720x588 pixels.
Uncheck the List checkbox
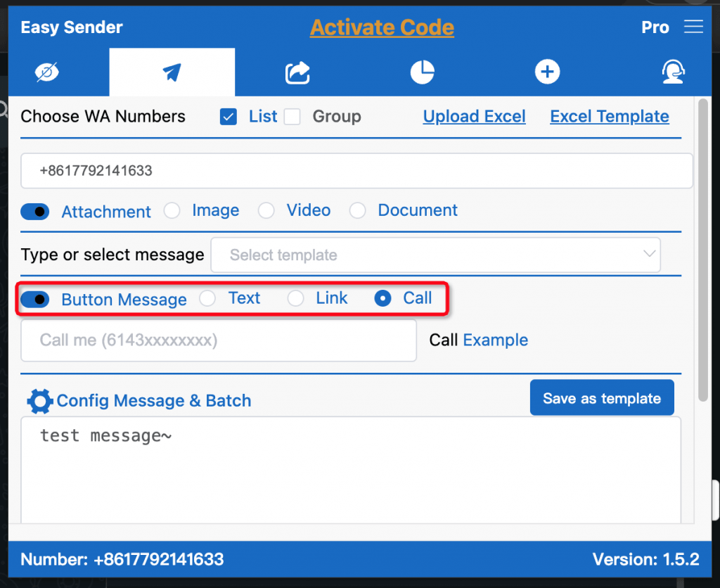[228, 116]
